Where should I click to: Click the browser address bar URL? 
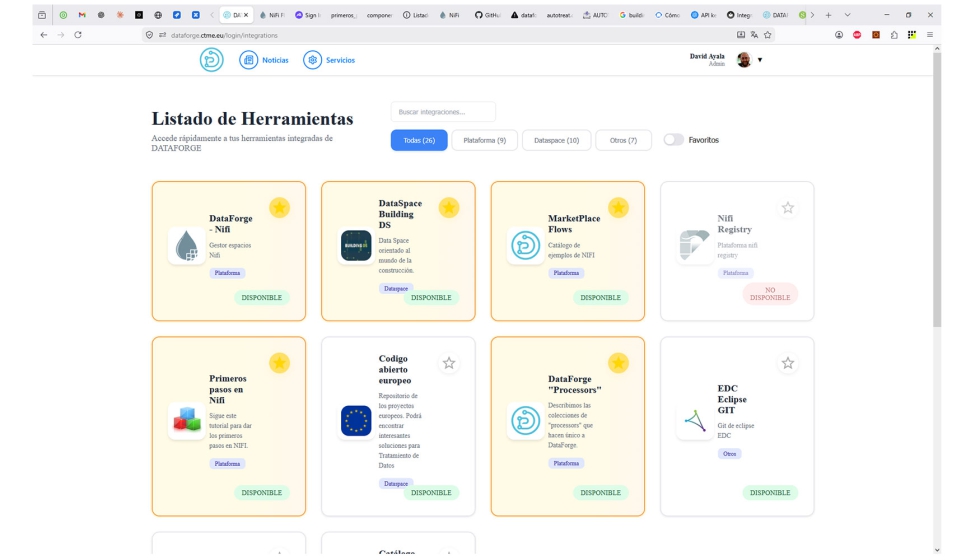(224, 36)
